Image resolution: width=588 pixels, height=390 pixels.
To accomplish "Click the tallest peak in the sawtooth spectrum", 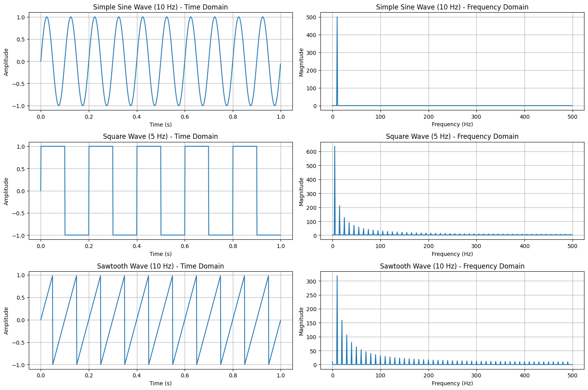I will pos(337,319).
